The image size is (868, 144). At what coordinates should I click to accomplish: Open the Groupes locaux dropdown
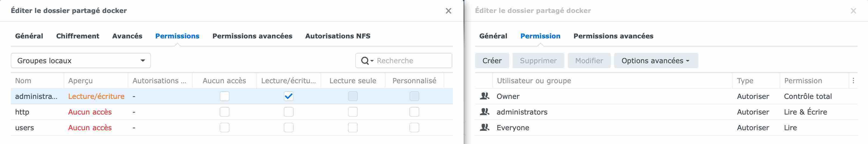(81, 61)
